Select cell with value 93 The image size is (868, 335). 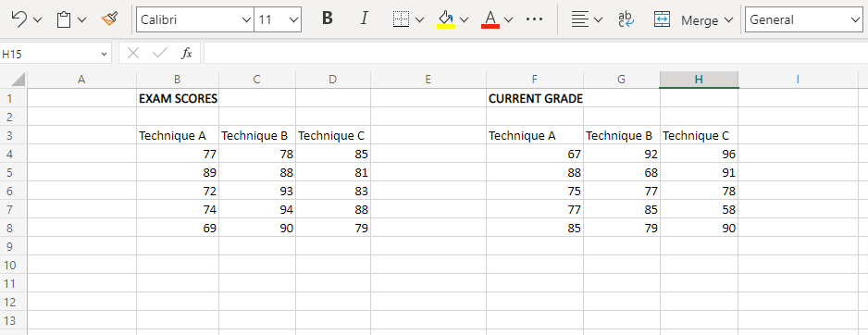point(257,191)
